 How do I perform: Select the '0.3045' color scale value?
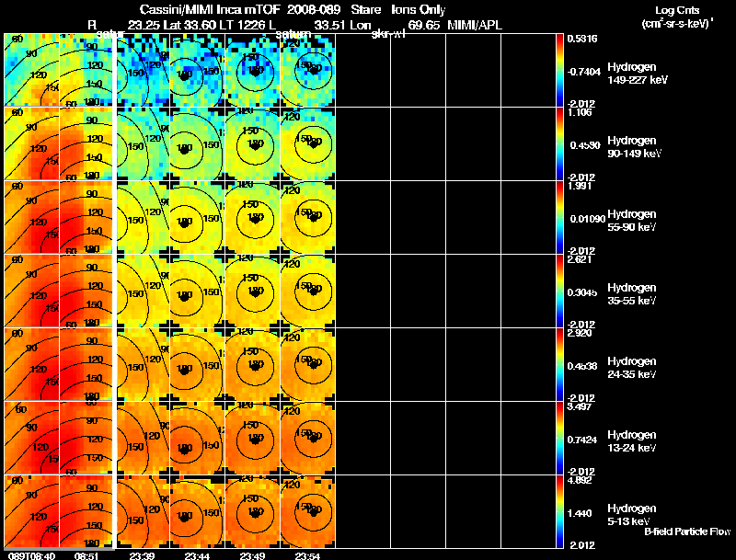tap(582, 292)
